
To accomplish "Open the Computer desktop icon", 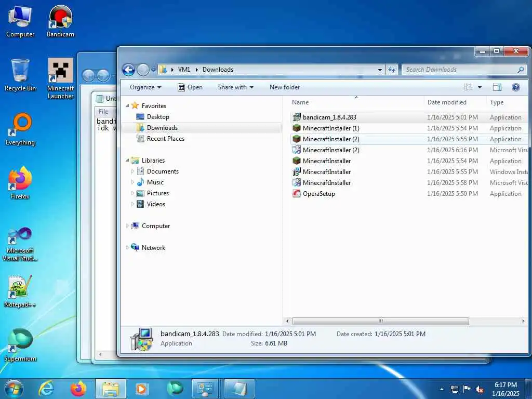I will (20, 21).
